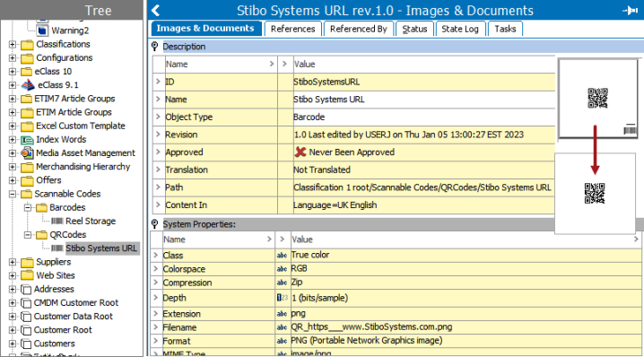Click the Warning2 item icon in the tree
This screenshot has width=644, height=357.
42,30
